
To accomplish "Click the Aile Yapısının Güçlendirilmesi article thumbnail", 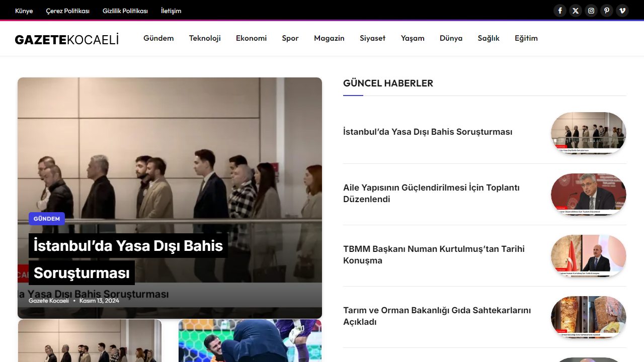I will click(588, 194).
